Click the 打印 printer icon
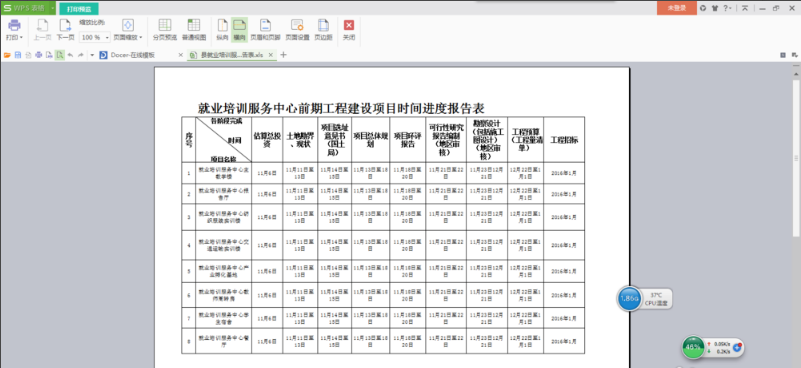The image size is (801, 368). tap(14, 25)
